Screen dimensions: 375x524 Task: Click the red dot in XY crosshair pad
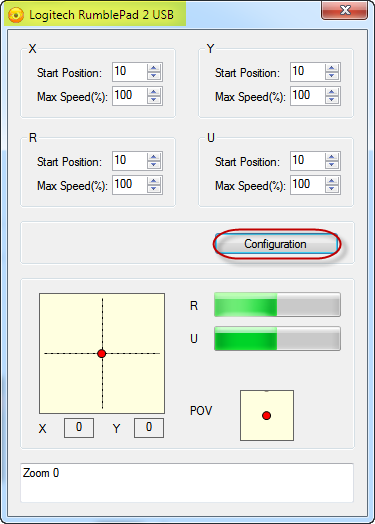click(102, 354)
